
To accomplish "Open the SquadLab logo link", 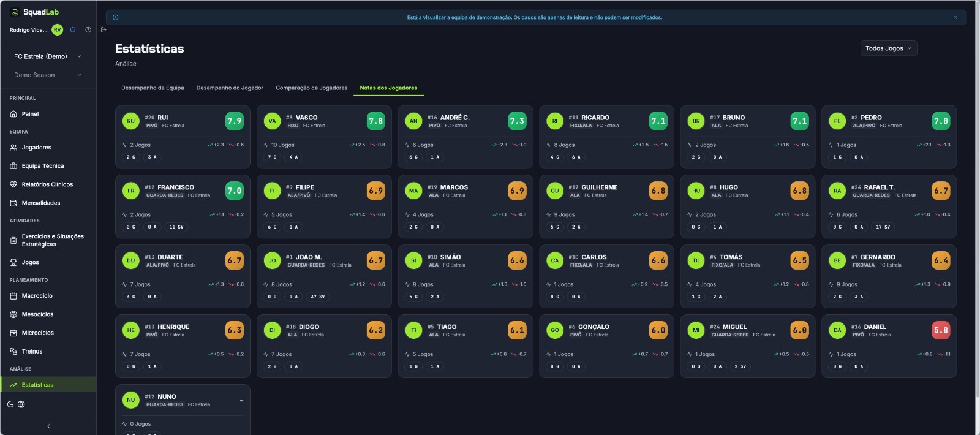I will point(36,12).
